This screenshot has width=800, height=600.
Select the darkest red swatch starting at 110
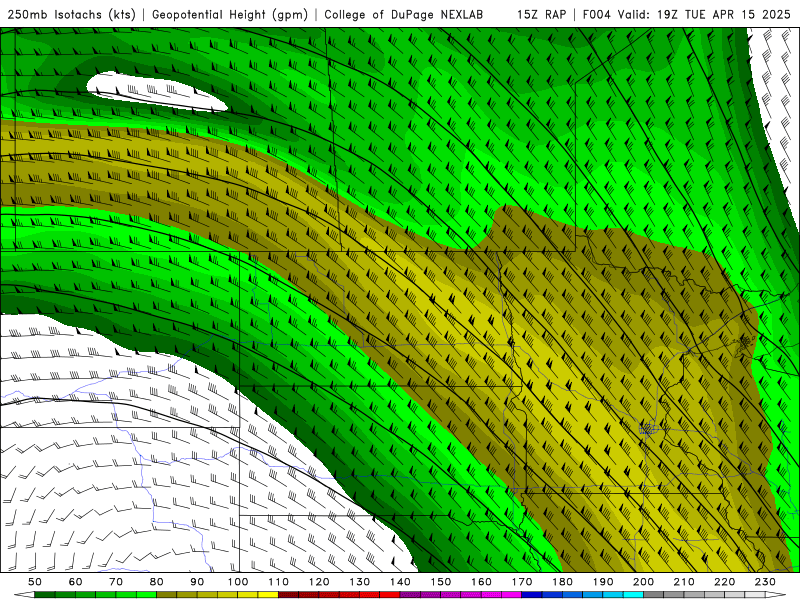coord(288,595)
